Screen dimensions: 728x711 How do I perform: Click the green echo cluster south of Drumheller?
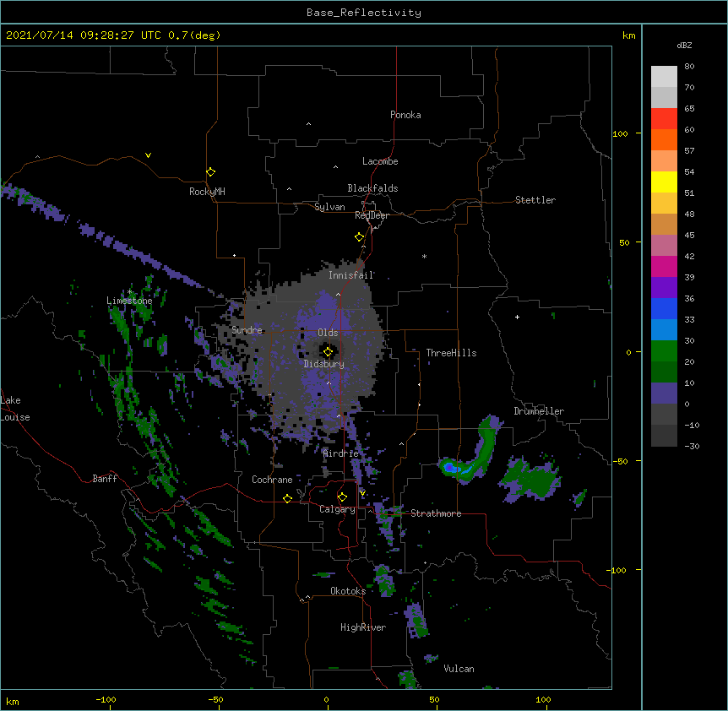[530, 480]
